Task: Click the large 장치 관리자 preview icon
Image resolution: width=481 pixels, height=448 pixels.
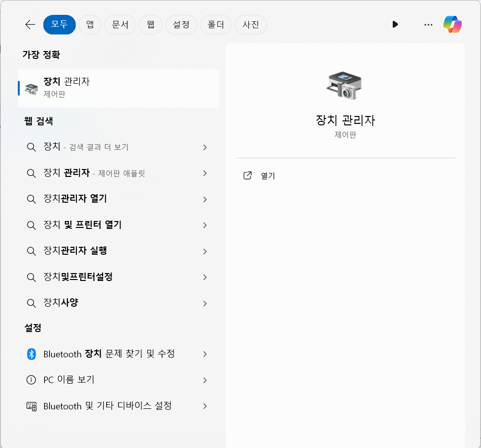Action: 345,86
